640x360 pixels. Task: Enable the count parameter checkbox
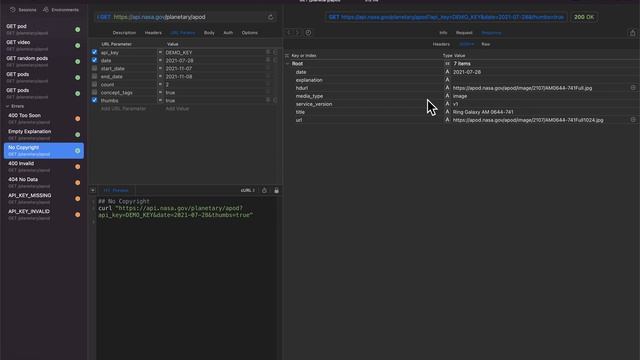pyautogui.click(x=94, y=84)
